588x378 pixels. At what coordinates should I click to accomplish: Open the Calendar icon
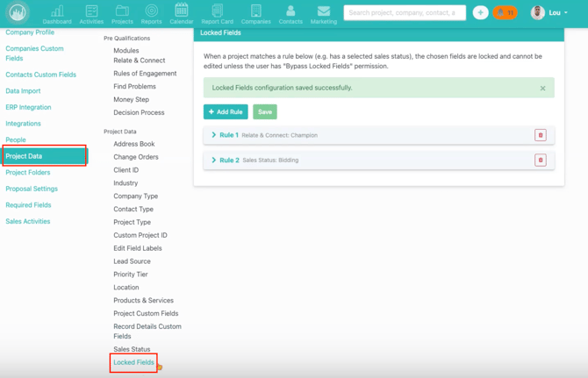182,12
